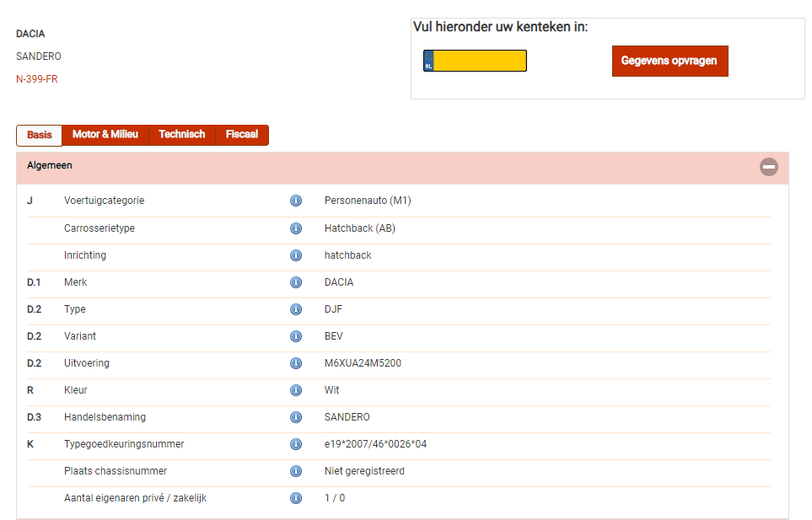
Task: Click info icon beside Handelsbenaming
Action: pyautogui.click(x=296, y=417)
